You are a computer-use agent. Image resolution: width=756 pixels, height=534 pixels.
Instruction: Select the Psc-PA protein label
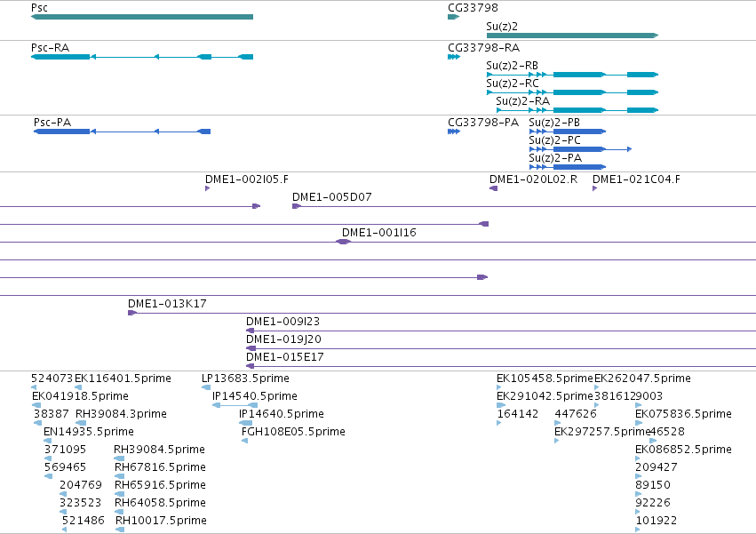[x=52, y=123]
